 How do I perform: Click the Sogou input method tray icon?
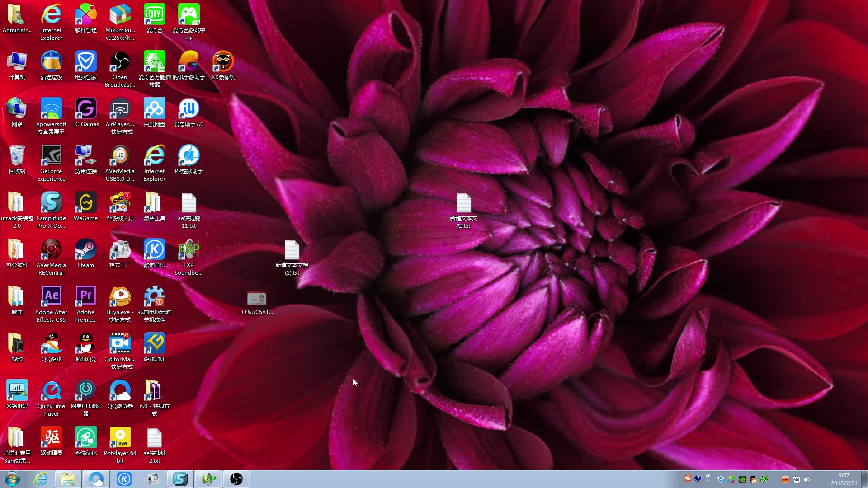coord(687,478)
